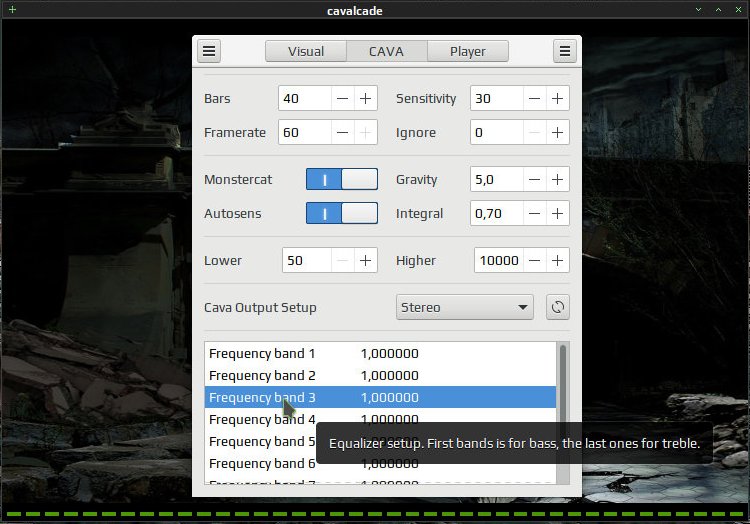Click the Integral input field

coord(496,213)
